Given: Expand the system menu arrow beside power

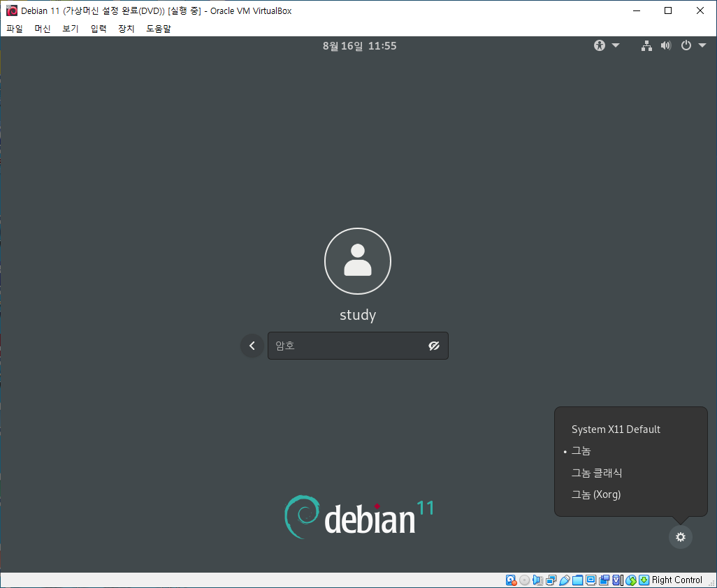Looking at the screenshot, I should coord(702,45).
